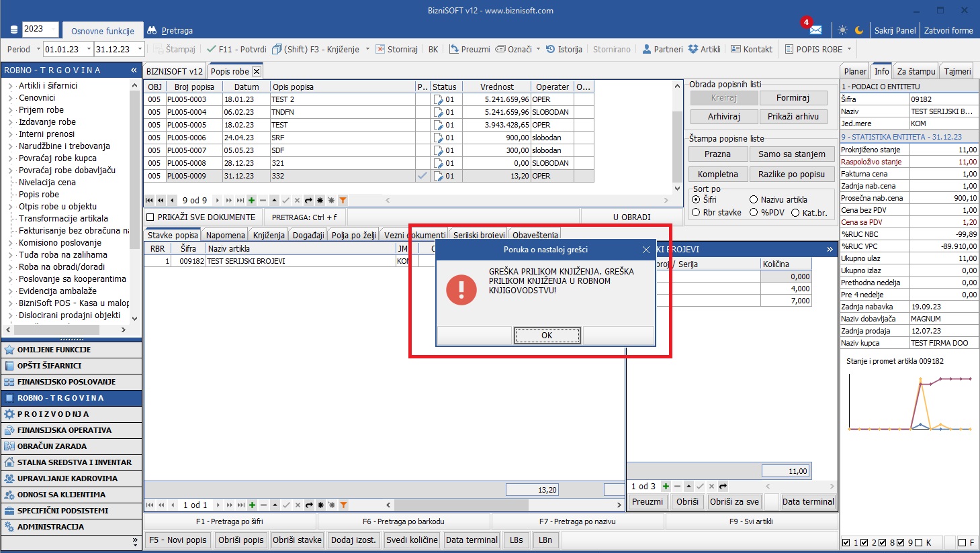
Task: Close the Popis robe tab
Action: pyautogui.click(x=256, y=71)
